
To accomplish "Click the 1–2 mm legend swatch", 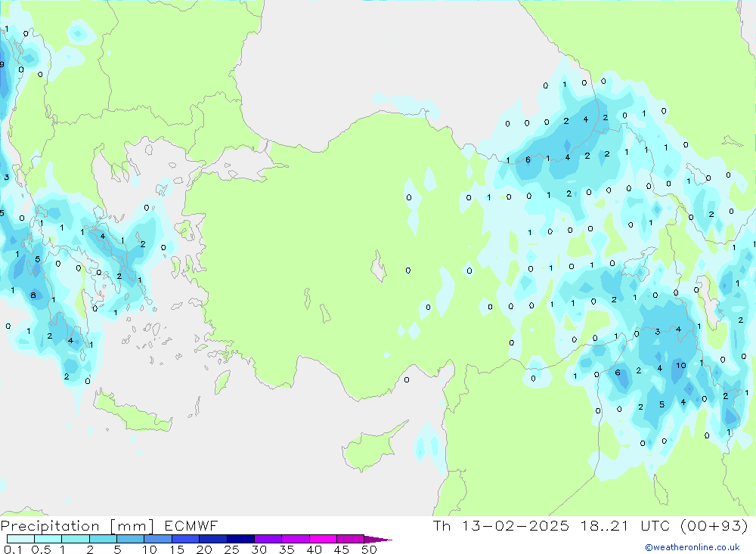I will [76, 539].
